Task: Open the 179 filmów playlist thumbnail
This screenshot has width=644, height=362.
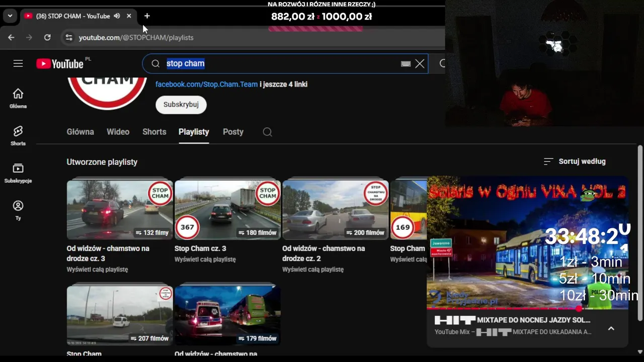Action: pyautogui.click(x=227, y=315)
